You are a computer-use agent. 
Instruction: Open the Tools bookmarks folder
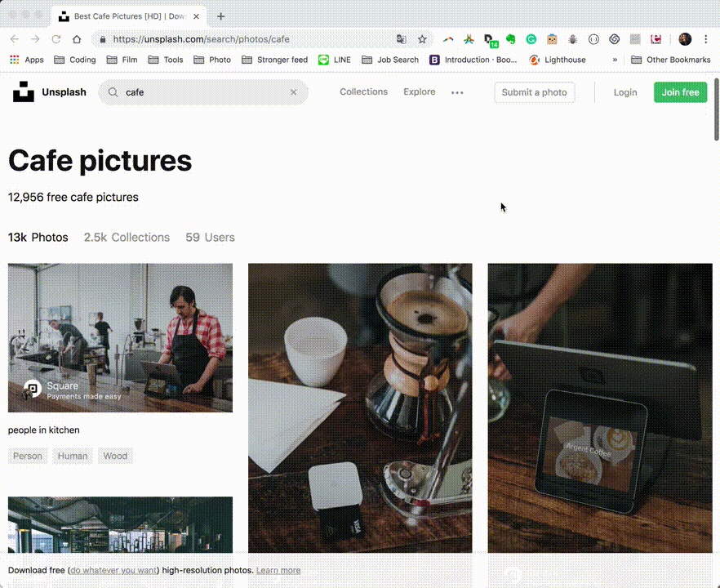pos(165,60)
